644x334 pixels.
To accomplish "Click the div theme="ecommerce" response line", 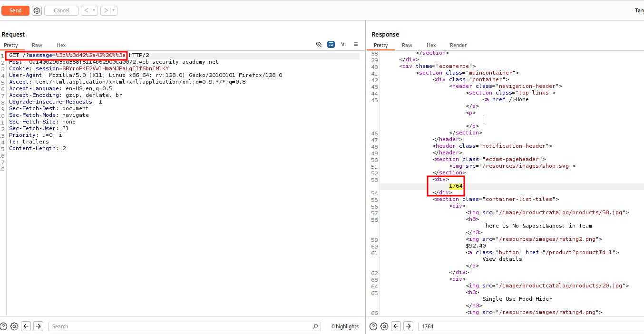I will click(438, 66).
